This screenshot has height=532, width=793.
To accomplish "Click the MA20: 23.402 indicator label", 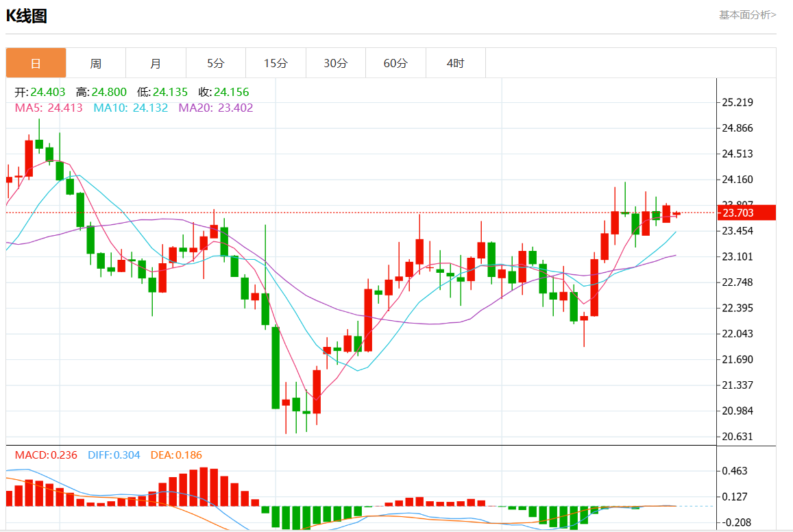I will pyautogui.click(x=216, y=108).
